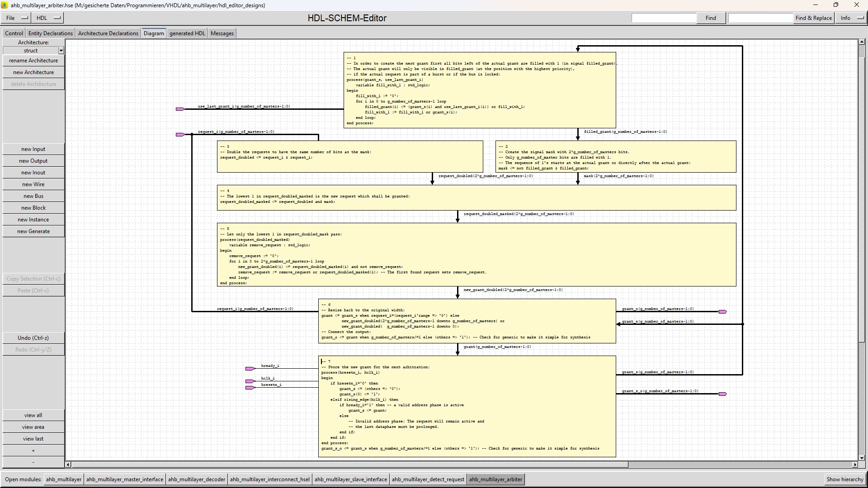Switch to the generated HDL tab

pyautogui.click(x=187, y=33)
